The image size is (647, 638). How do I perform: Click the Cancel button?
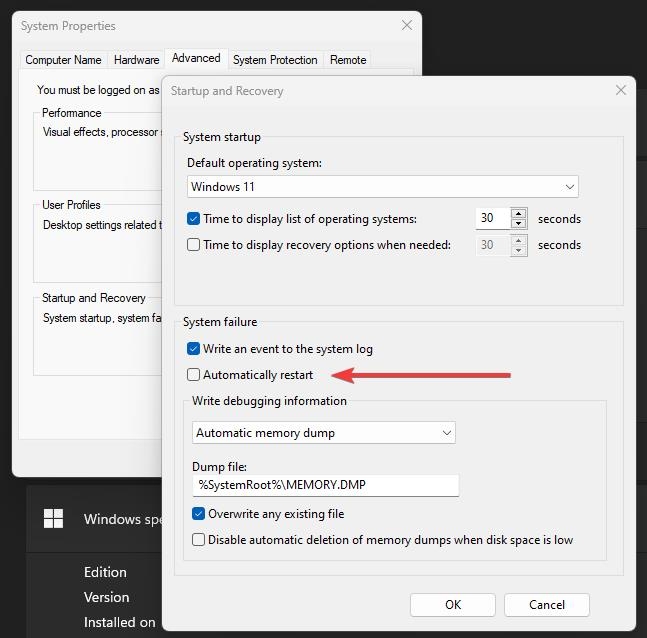547,605
